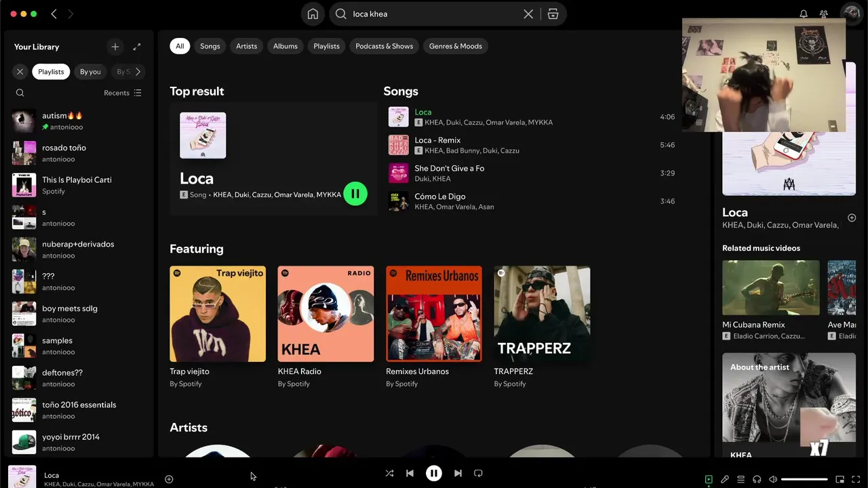Toggle the Now Playing view icon
The height and width of the screenshot is (488, 868).
point(709,479)
